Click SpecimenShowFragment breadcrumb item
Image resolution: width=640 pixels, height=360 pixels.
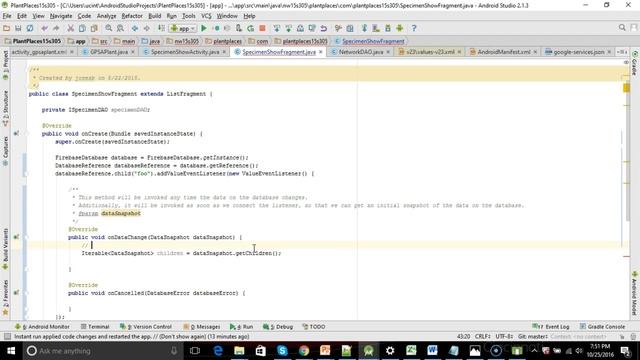(369, 41)
